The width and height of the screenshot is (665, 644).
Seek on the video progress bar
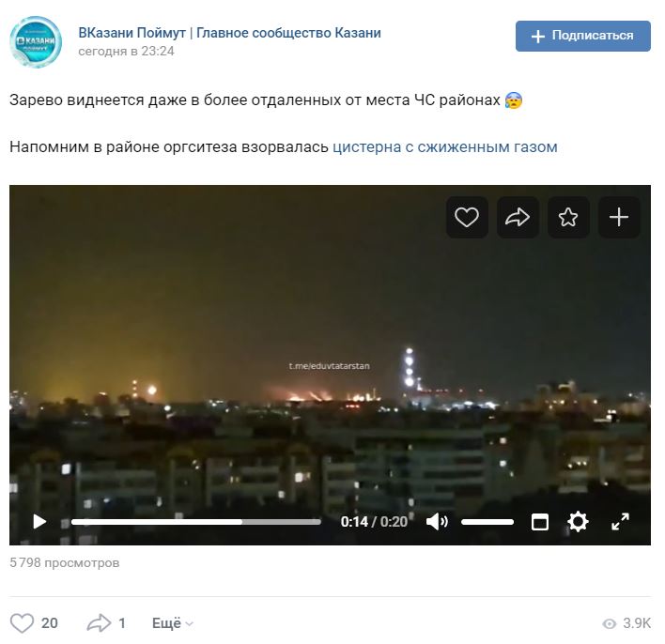pyautogui.click(x=196, y=522)
